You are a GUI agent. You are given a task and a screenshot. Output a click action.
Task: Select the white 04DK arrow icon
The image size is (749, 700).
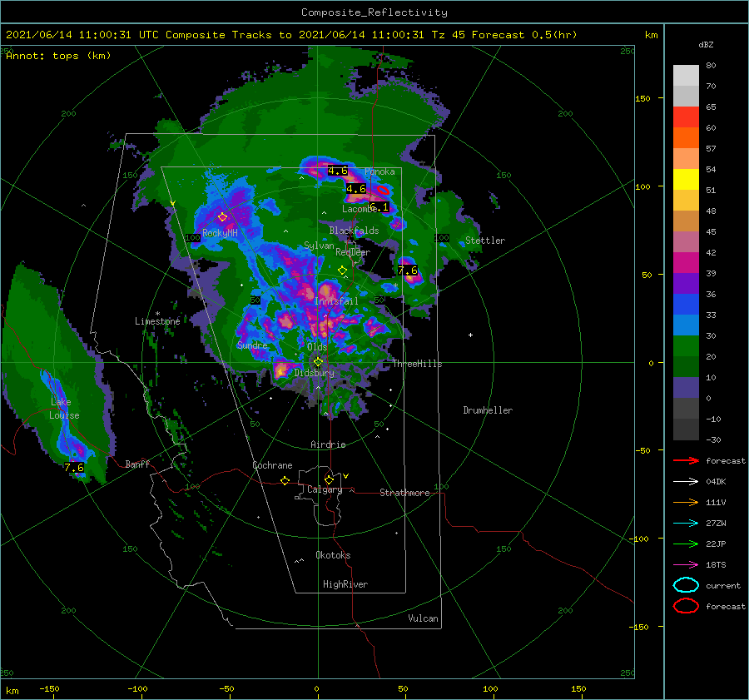(x=686, y=482)
